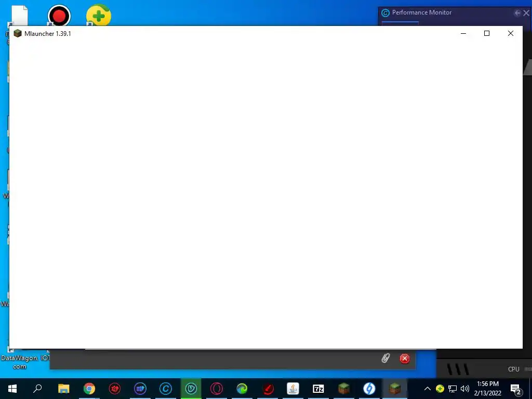Select the blank white file desktop icon
This screenshot has width=532, height=399.
click(x=19, y=16)
